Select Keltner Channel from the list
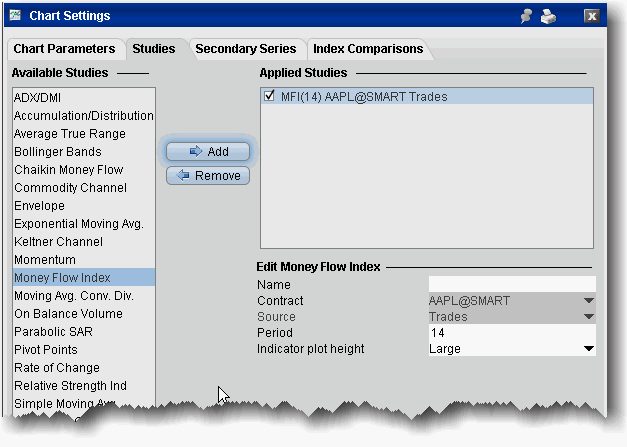The width and height of the screenshot is (627, 447). point(59,242)
